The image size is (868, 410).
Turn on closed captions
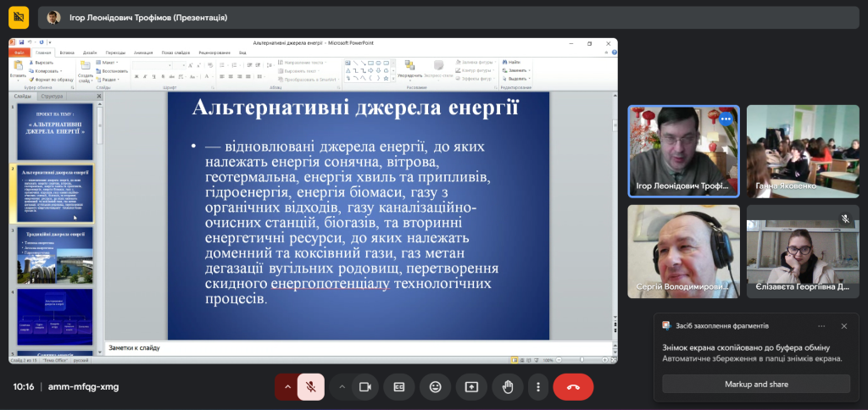[x=398, y=387]
